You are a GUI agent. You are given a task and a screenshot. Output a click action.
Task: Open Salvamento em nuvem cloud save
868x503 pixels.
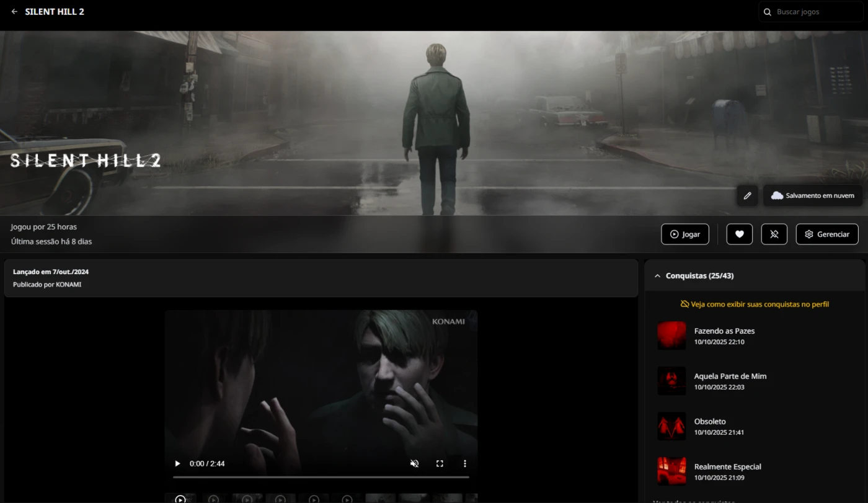[812, 195]
